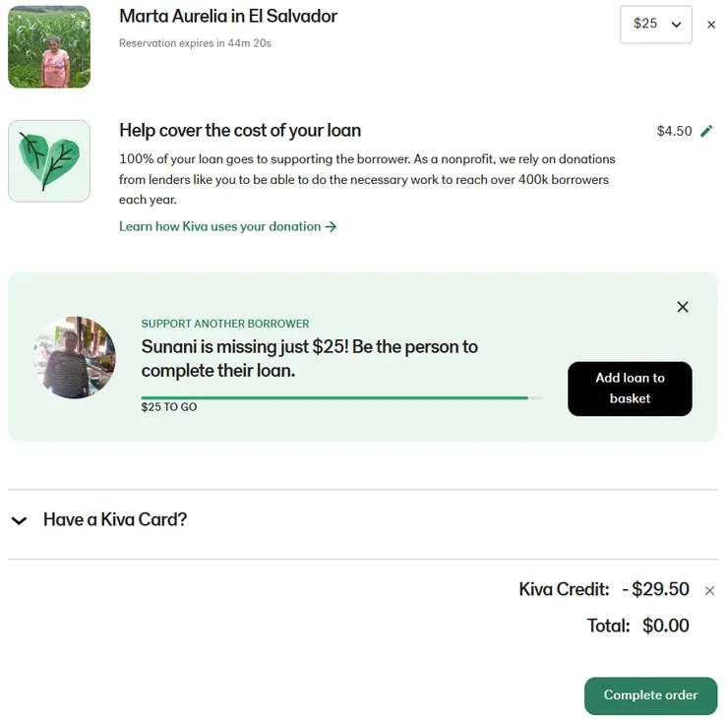This screenshot has width=728, height=720.
Task: Click the pencil icon to edit donation
Action: coord(706,131)
